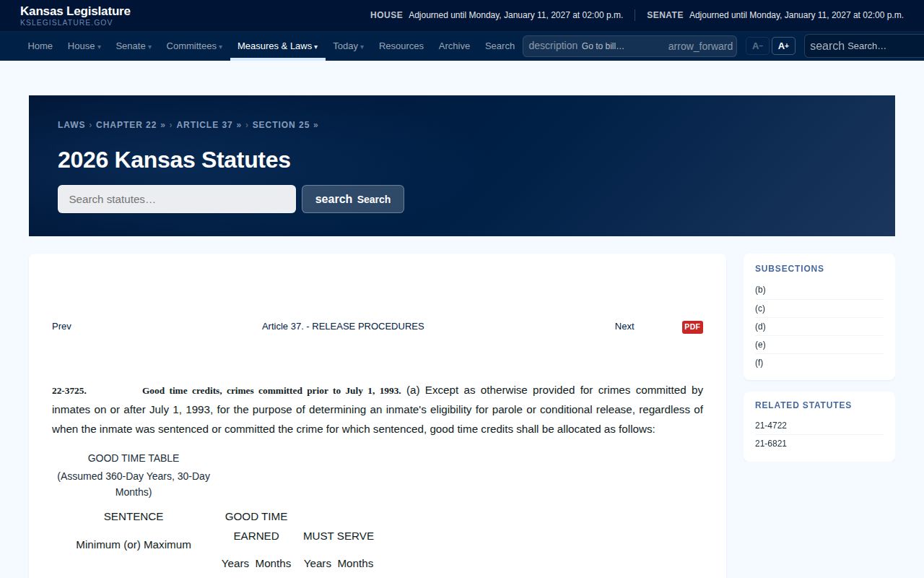Expand the Measures & Laws menu
Image resolution: width=924 pixels, height=578 pixels.
[278, 46]
